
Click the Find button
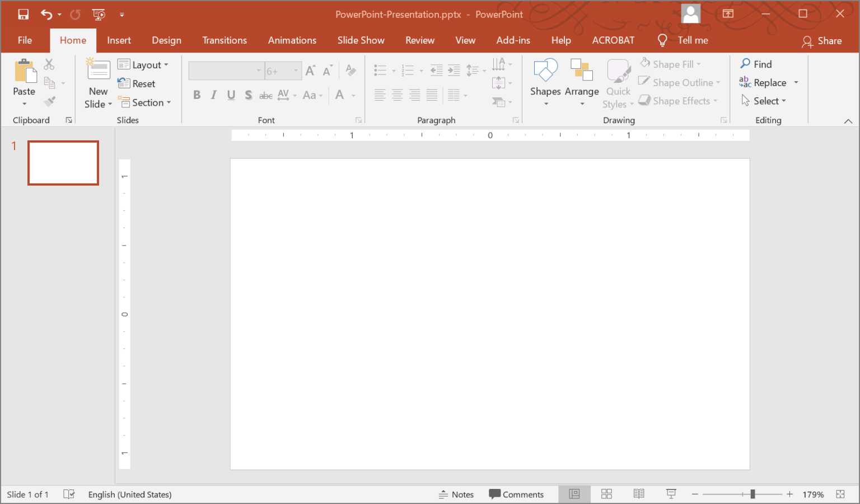pyautogui.click(x=756, y=64)
